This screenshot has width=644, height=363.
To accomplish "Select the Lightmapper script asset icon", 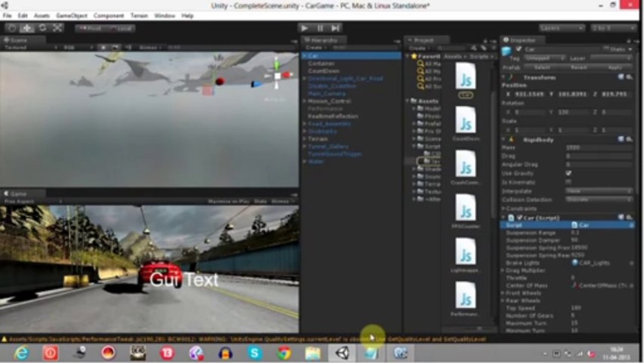I will 466,252.
